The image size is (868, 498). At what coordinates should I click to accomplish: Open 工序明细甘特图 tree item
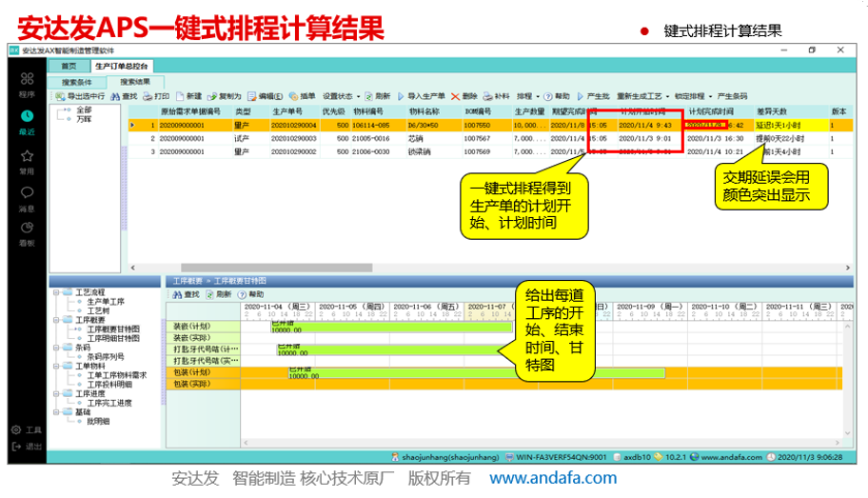click(x=113, y=338)
